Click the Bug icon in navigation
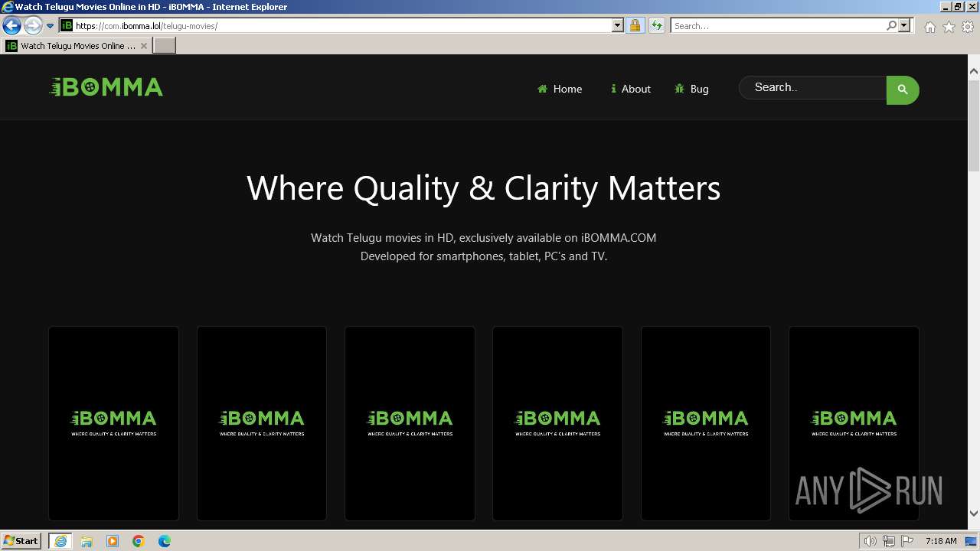Viewport: 980px width, 551px height. coord(679,89)
